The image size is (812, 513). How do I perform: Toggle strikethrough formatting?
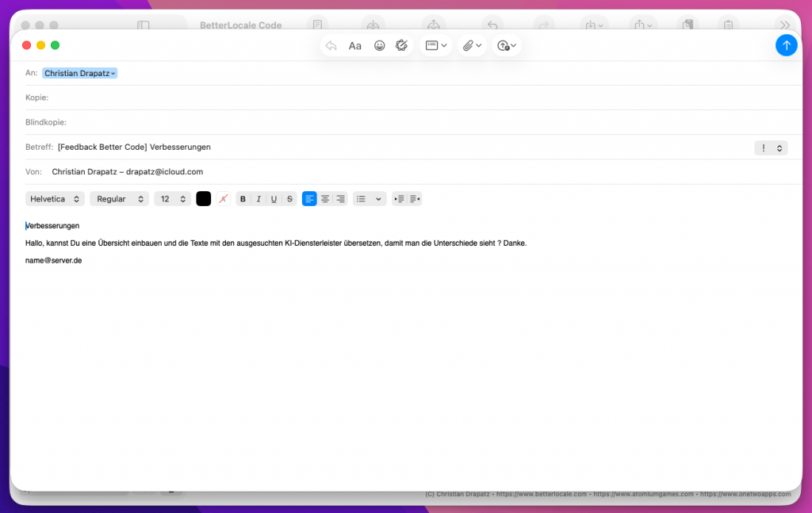(x=289, y=199)
